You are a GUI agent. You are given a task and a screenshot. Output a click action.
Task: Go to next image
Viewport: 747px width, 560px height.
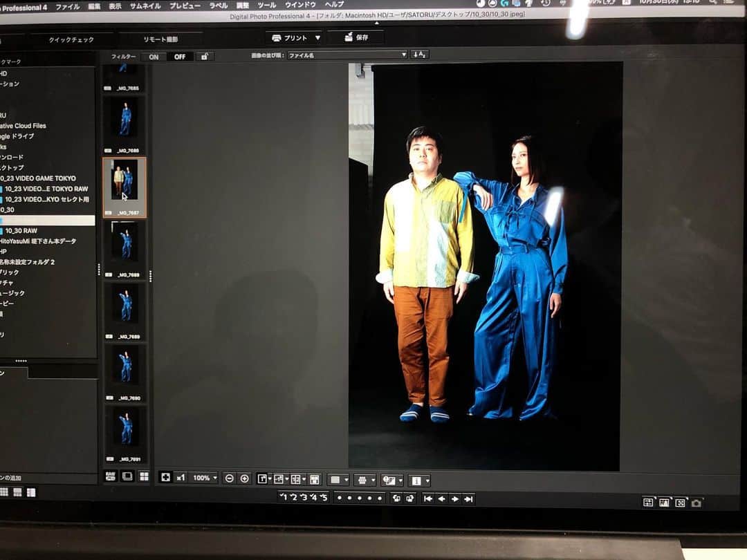[455, 499]
